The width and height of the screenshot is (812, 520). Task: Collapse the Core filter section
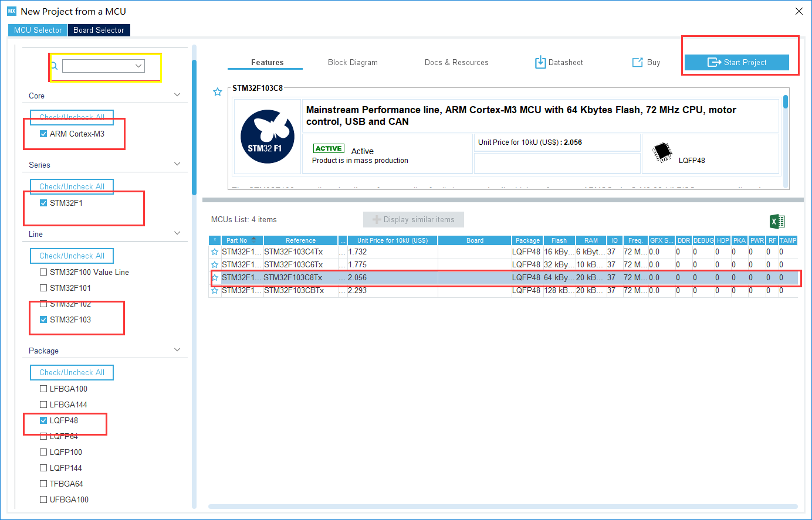click(178, 95)
